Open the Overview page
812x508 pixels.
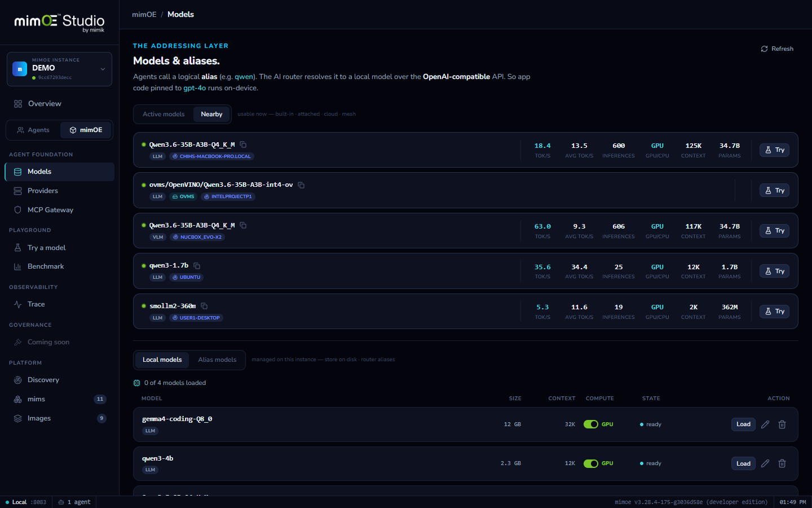point(59,104)
